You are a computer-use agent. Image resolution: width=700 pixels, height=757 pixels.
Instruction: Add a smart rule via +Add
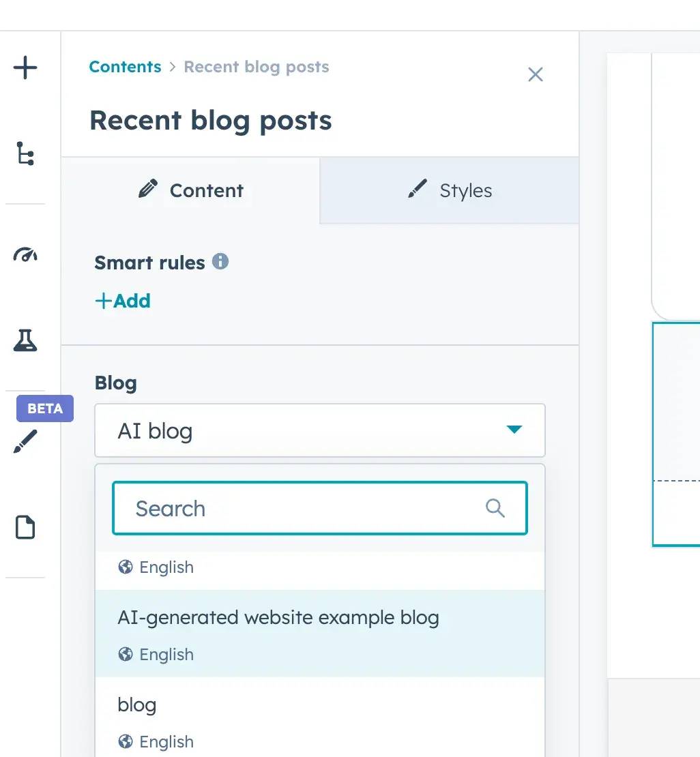pos(123,301)
